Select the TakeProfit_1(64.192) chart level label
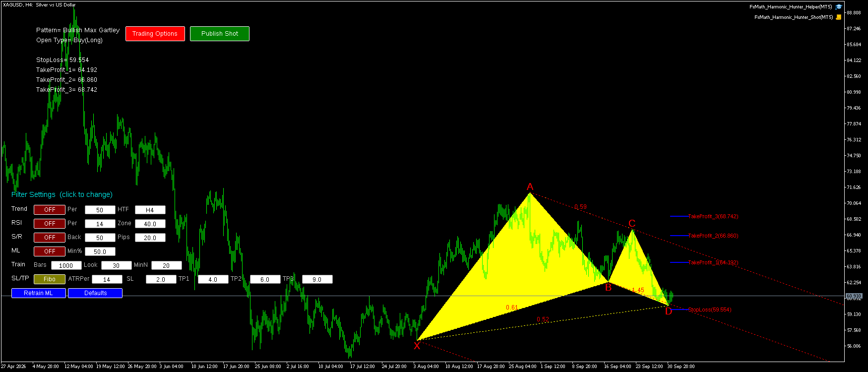This screenshot has height=372, width=868. pyautogui.click(x=713, y=262)
